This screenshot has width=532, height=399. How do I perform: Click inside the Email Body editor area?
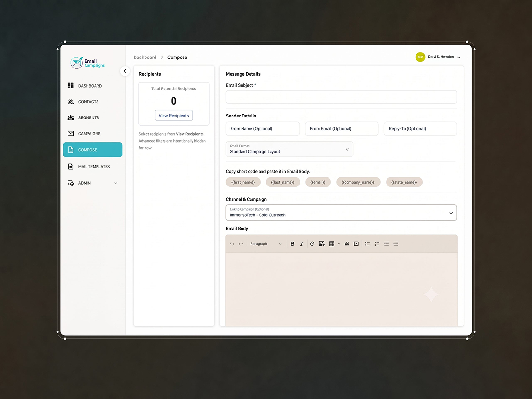tap(342, 289)
